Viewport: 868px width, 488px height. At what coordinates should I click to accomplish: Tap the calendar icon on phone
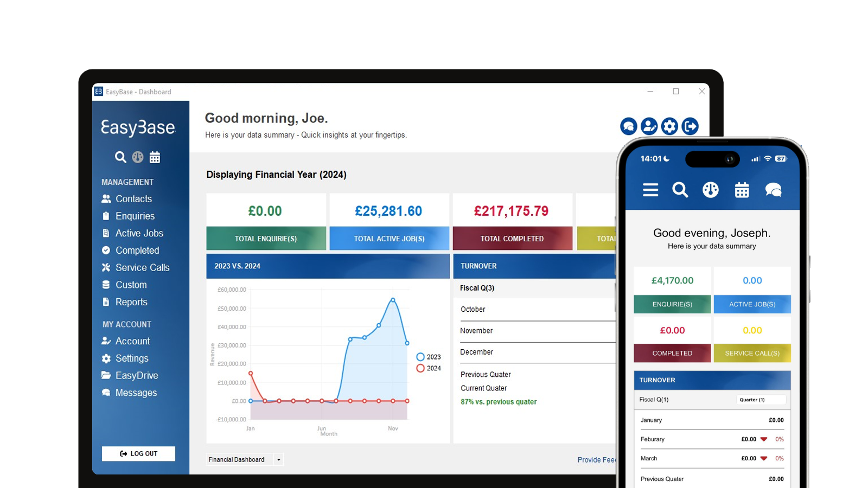(x=742, y=190)
